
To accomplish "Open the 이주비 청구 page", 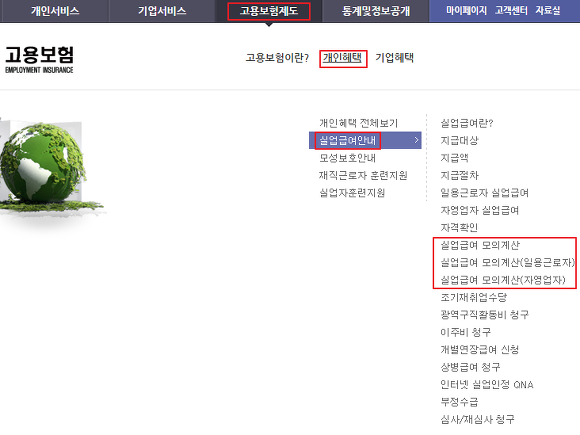I will point(466,332).
